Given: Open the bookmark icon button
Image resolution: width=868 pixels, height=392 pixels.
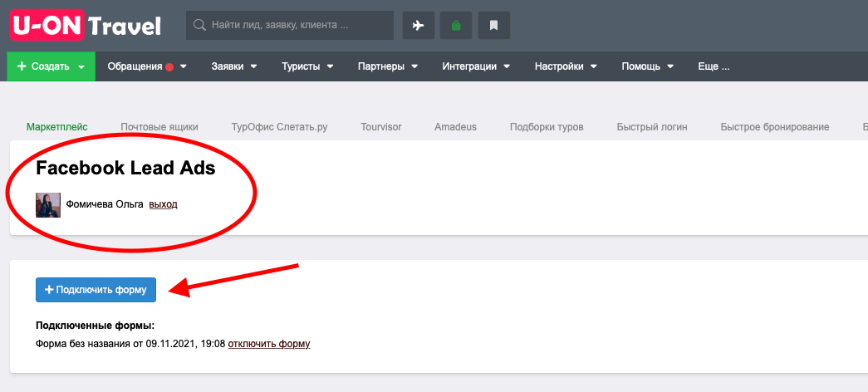Looking at the screenshot, I should point(493,26).
